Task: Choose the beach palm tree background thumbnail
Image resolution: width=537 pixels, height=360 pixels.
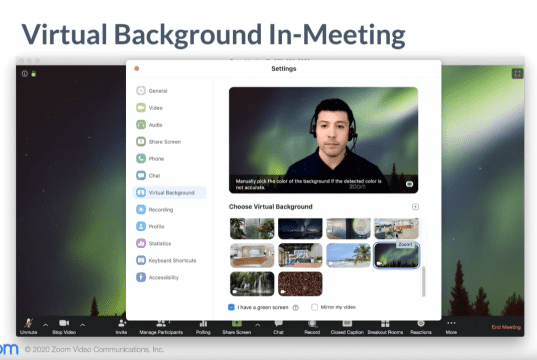Action: pyautogui.click(x=348, y=255)
